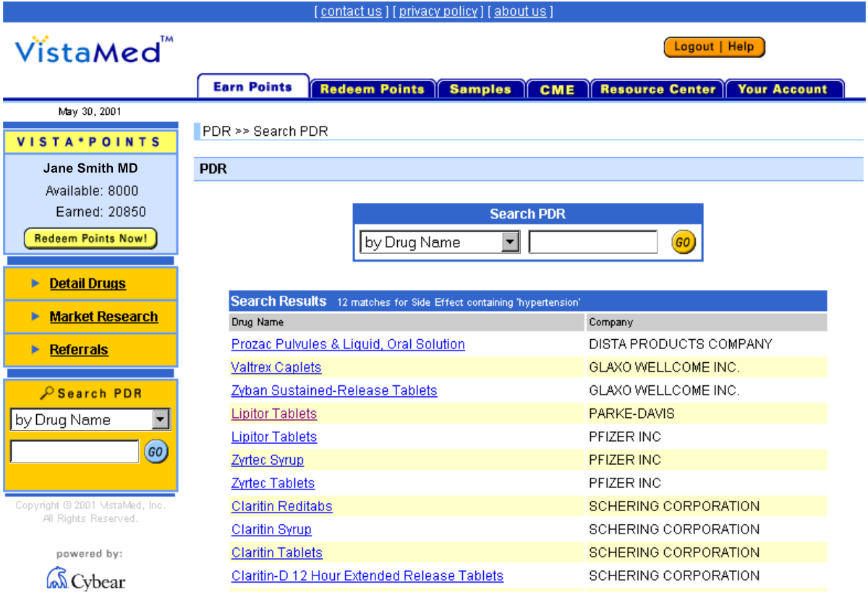Switch to the Earn Points tab

pos(253,86)
